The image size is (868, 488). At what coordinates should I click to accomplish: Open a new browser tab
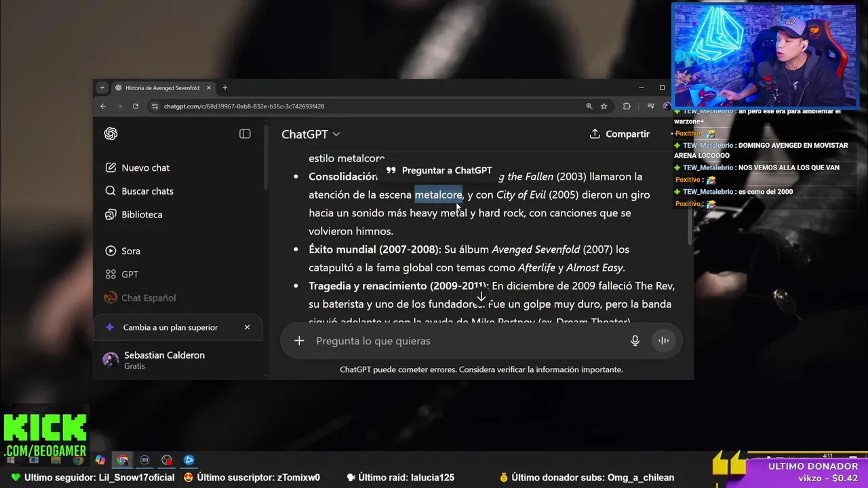pos(225,87)
